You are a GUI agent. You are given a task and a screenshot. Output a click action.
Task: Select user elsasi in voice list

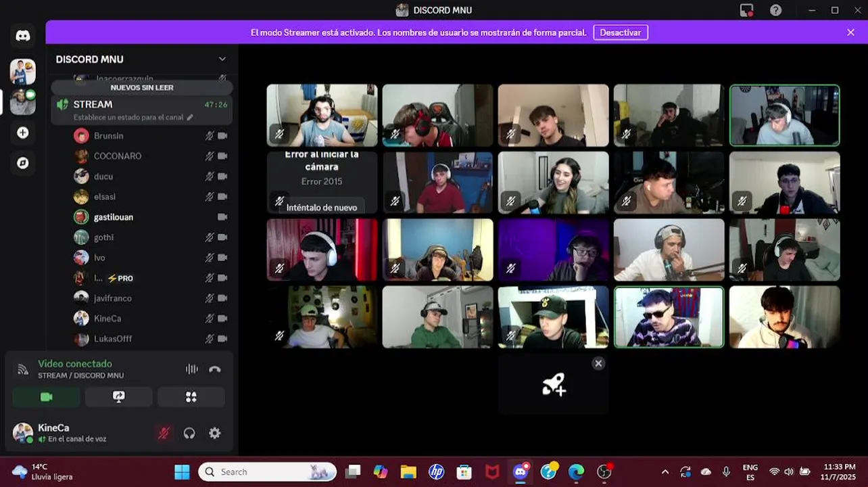click(x=150, y=197)
